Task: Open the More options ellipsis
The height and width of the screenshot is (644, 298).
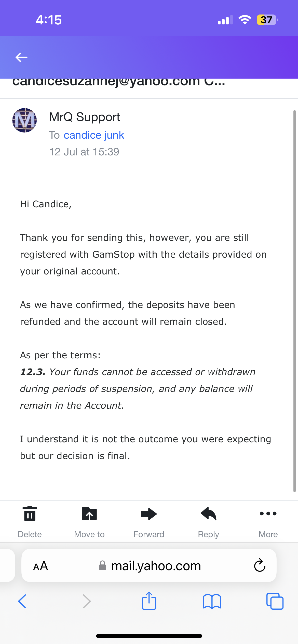Action: tap(268, 514)
